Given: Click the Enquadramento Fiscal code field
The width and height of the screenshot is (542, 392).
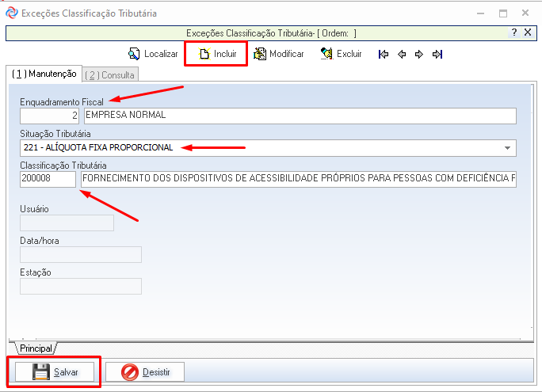Looking at the screenshot, I should 49,116.
